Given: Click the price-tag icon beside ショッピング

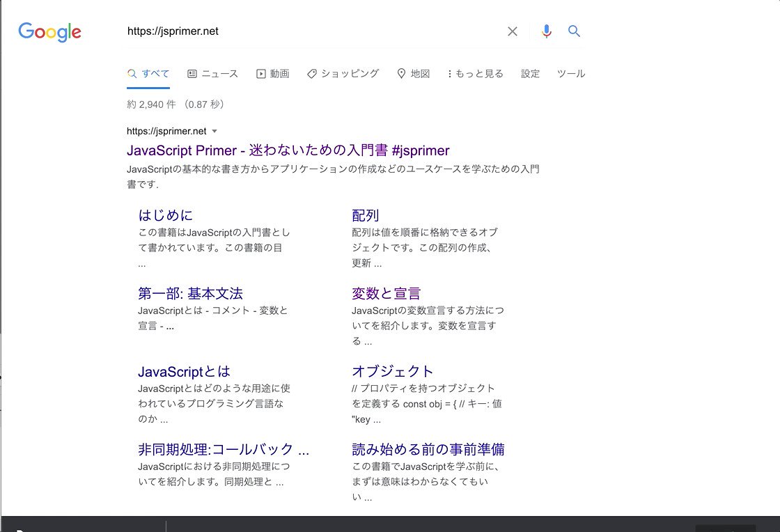Looking at the screenshot, I should (x=312, y=74).
